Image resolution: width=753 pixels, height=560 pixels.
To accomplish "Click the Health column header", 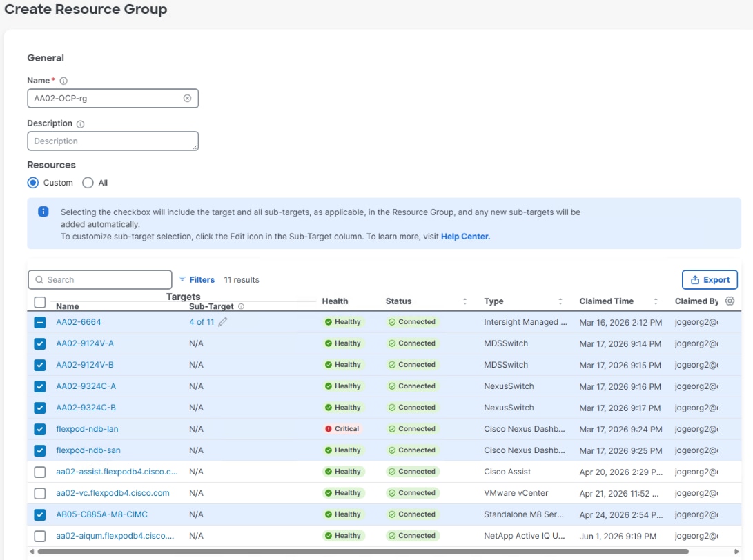I will [335, 301].
